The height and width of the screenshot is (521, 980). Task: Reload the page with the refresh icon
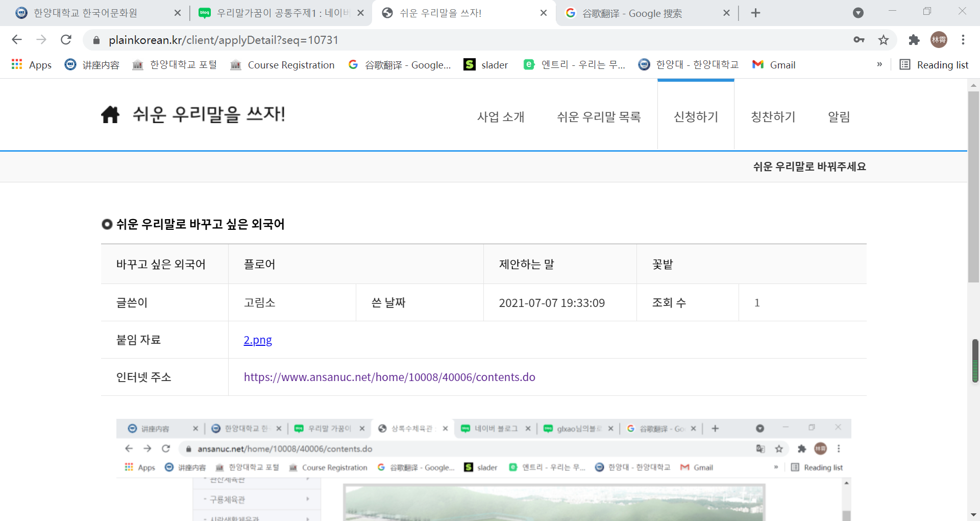[66, 40]
